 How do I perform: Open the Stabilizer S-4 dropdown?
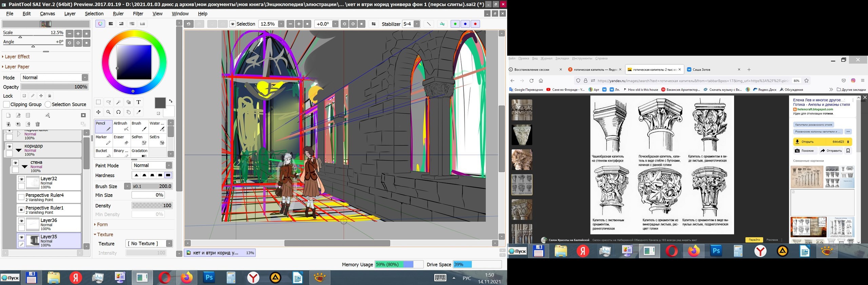pyautogui.click(x=417, y=24)
